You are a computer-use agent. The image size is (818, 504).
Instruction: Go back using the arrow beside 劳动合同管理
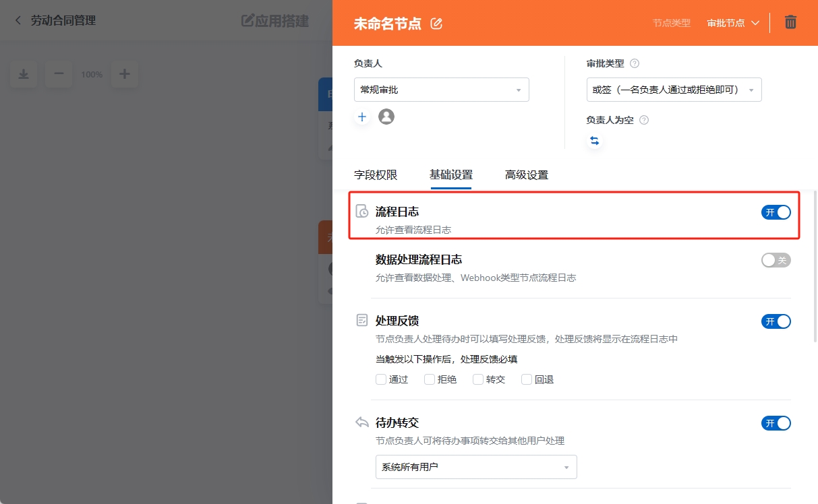tap(17, 20)
